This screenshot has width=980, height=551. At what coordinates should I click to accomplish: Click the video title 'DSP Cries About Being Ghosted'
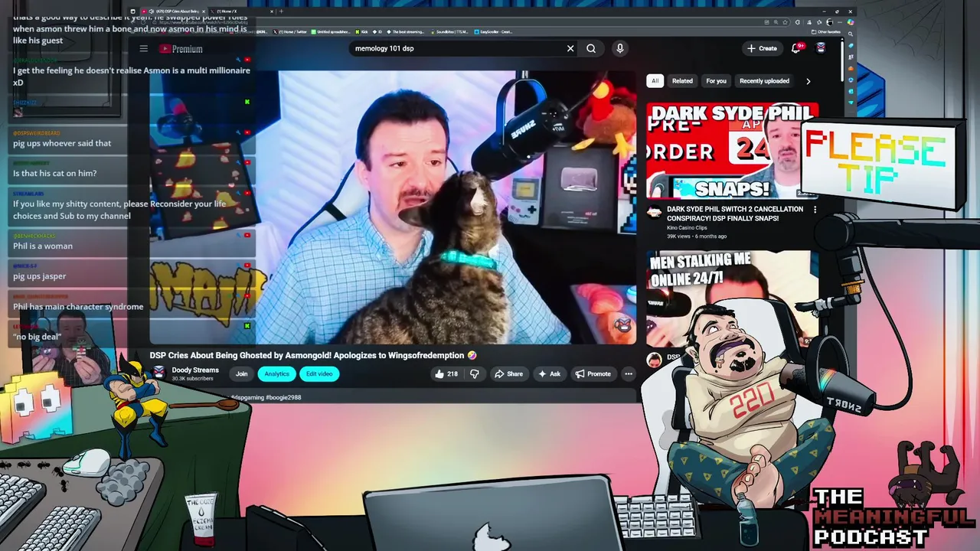click(312, 356)
